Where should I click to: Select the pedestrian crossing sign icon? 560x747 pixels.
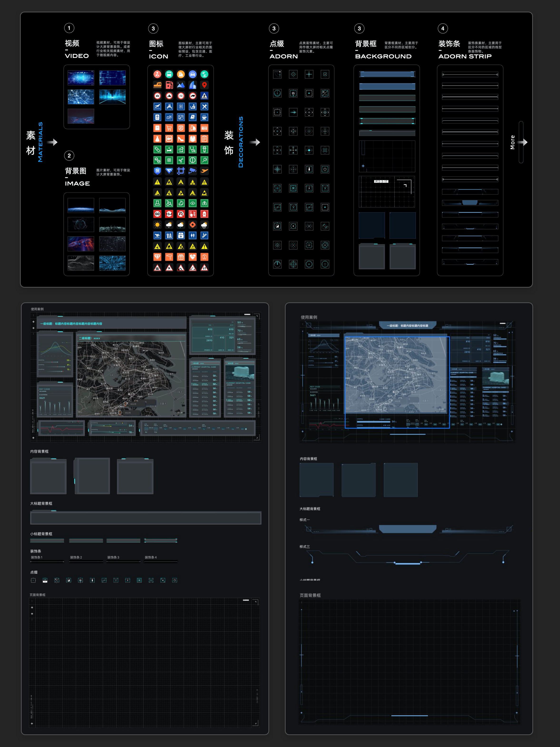[204, 96]
